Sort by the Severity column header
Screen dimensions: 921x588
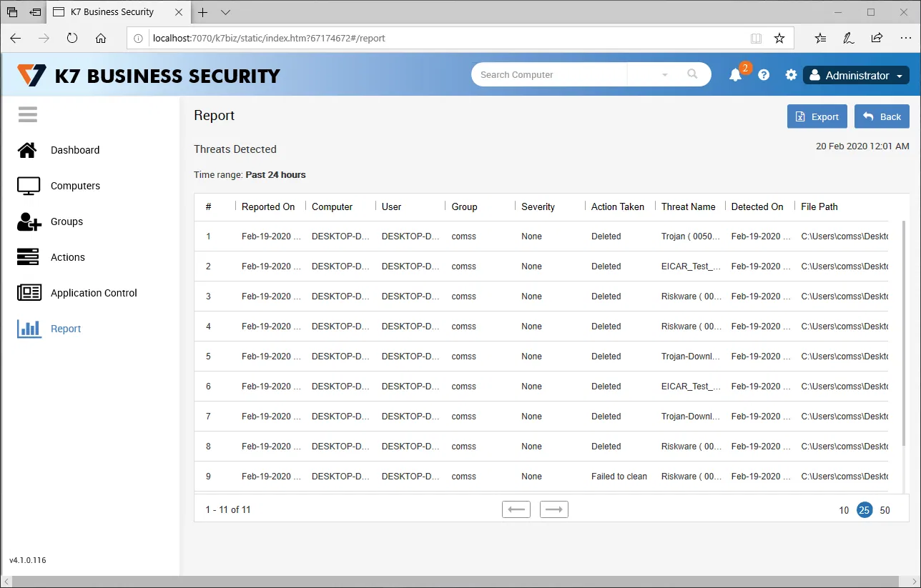tap(538, 206)
